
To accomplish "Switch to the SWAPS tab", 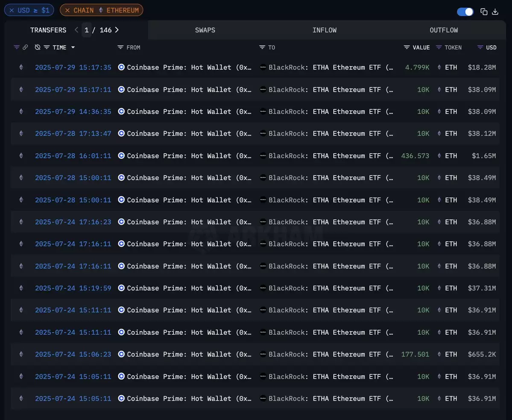I will click(x=205, y=30).
